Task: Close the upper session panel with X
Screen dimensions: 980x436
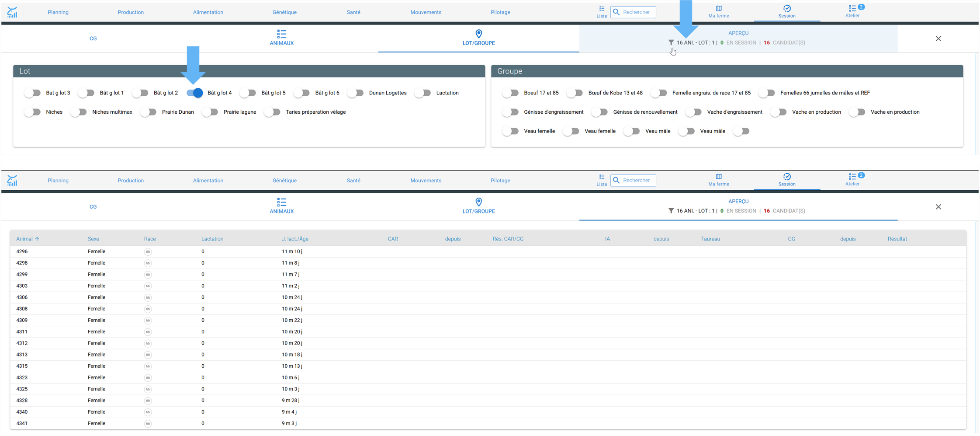Action: [x=938, y=38]
